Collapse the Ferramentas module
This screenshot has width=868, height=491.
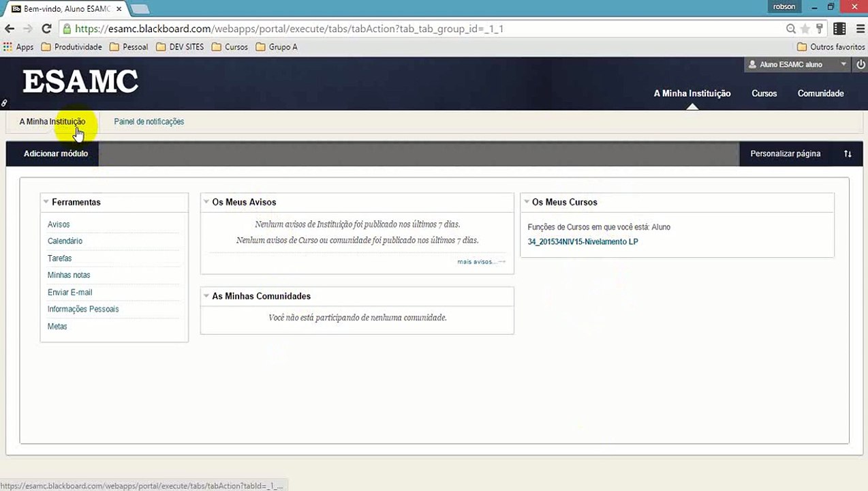pyautogui.click(x=46, y=202)
